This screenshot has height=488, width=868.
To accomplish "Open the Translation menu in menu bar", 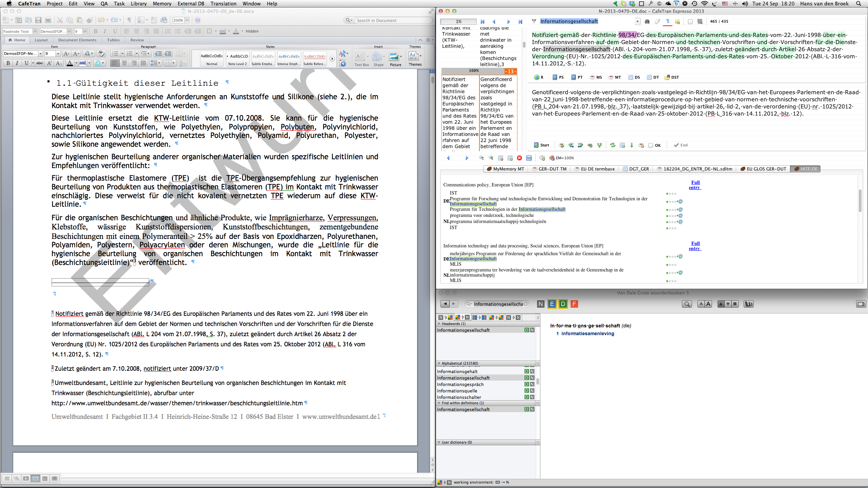I will (x=223, y=3).
